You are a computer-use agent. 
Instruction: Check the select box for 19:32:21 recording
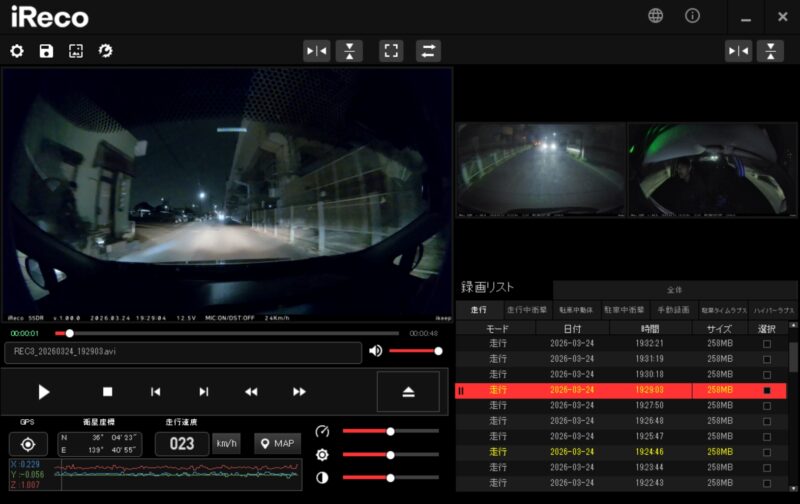click(766, 344)
